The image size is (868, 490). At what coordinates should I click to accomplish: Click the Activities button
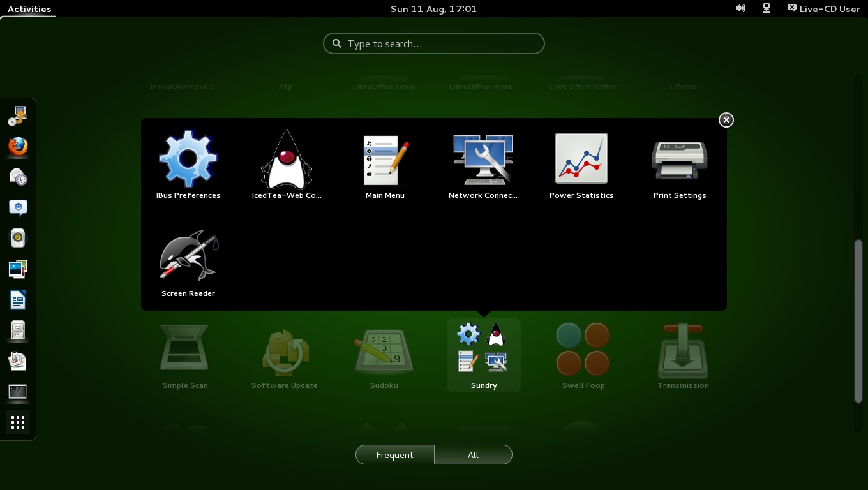tap(29, 8)
